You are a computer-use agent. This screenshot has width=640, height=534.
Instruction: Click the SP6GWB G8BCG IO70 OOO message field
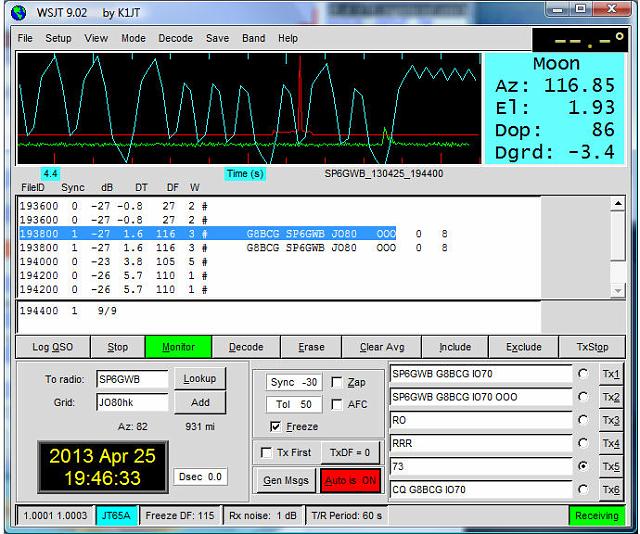click(x=481, y=397)
